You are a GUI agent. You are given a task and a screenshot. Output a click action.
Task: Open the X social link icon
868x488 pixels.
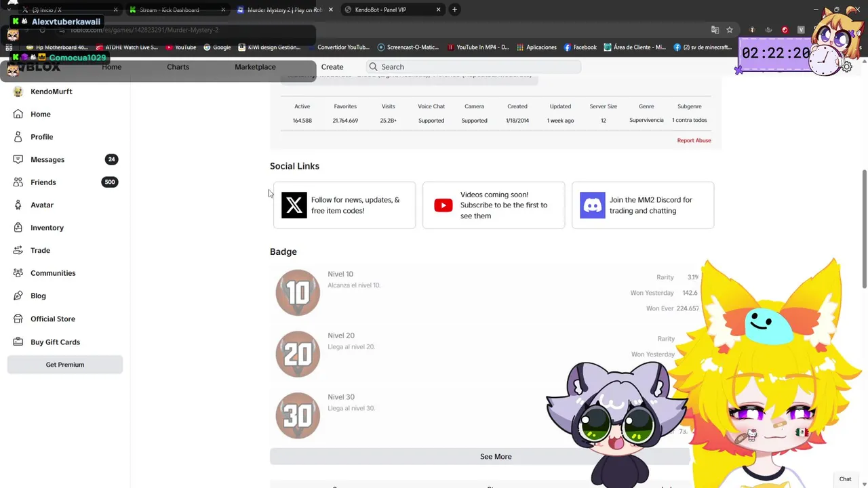click(x=294, y=205)
